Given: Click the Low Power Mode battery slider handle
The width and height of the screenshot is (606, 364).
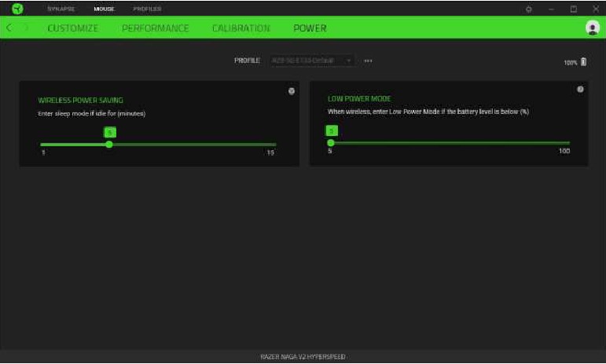Looking at the screenshot, I should point(331,143).
